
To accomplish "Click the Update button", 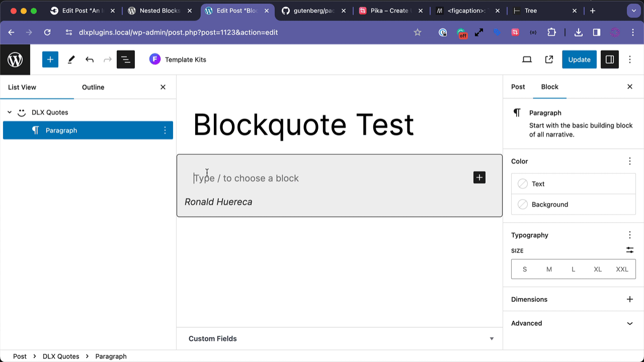I will coord(579,59).
